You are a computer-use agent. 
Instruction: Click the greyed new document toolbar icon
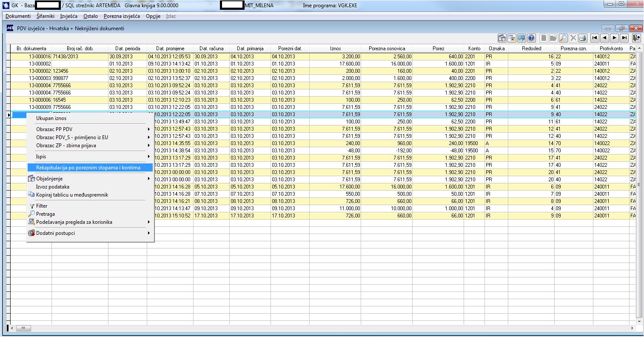[544, 38]
